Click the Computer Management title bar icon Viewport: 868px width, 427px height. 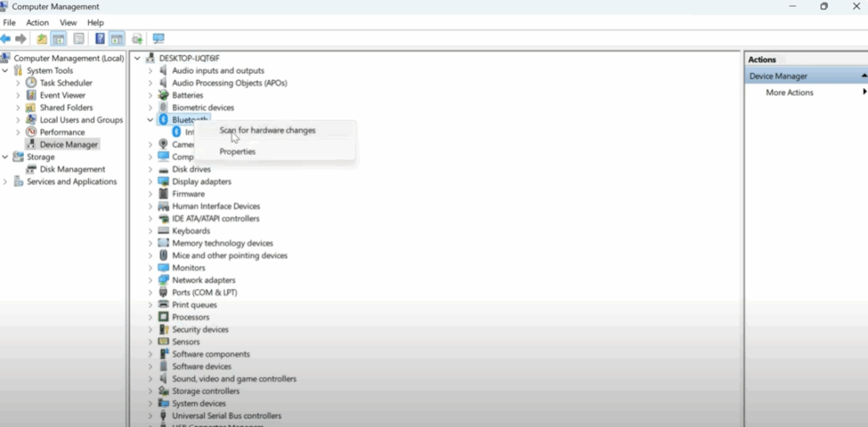click(4, 7)
